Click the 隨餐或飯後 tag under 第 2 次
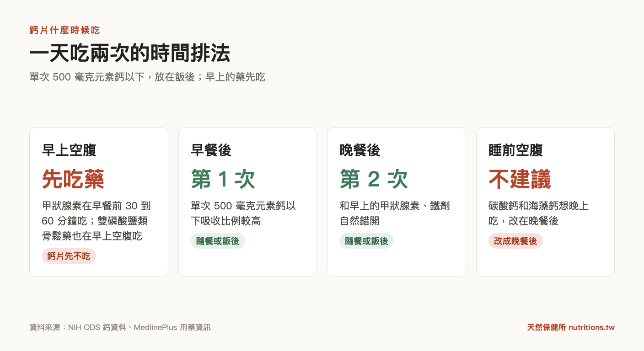This screenshot has width=644, height=351. click(x=366, y=241)
